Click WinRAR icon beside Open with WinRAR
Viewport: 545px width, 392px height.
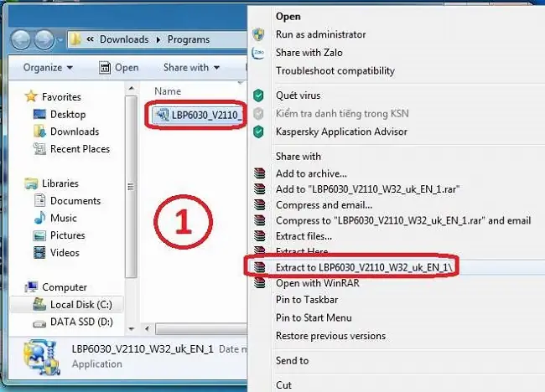260,282
